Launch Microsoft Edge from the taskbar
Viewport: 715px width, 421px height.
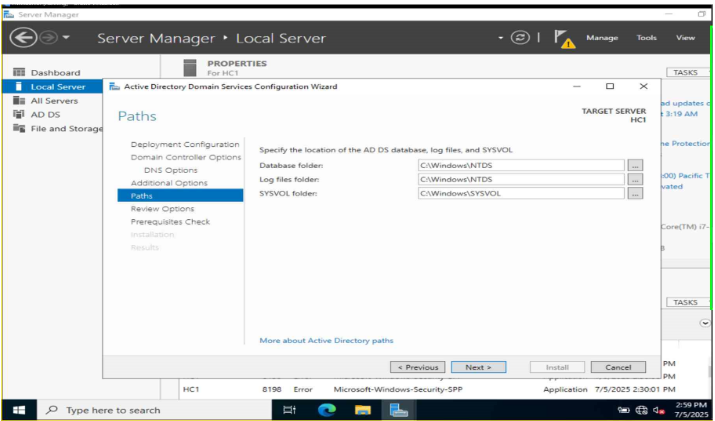pyautogui.click(x=326, y=410)
